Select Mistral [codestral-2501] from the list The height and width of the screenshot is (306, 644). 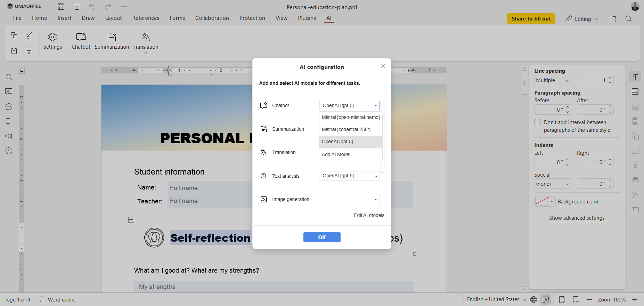pyautogui.click(x=351, y=129)
